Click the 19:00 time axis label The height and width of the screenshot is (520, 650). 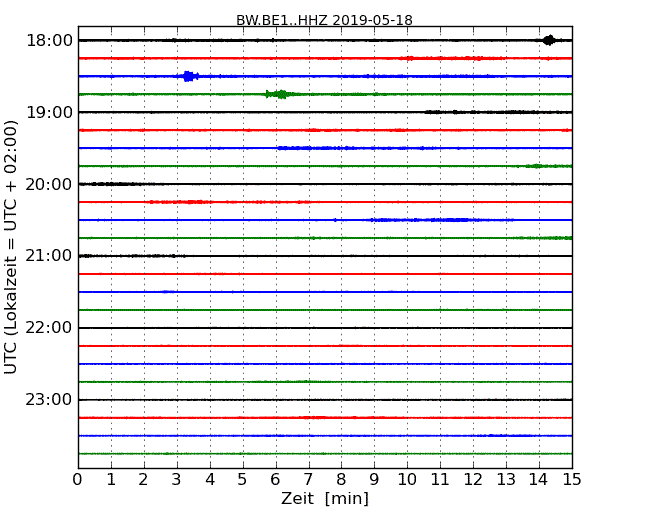[49, 112]
